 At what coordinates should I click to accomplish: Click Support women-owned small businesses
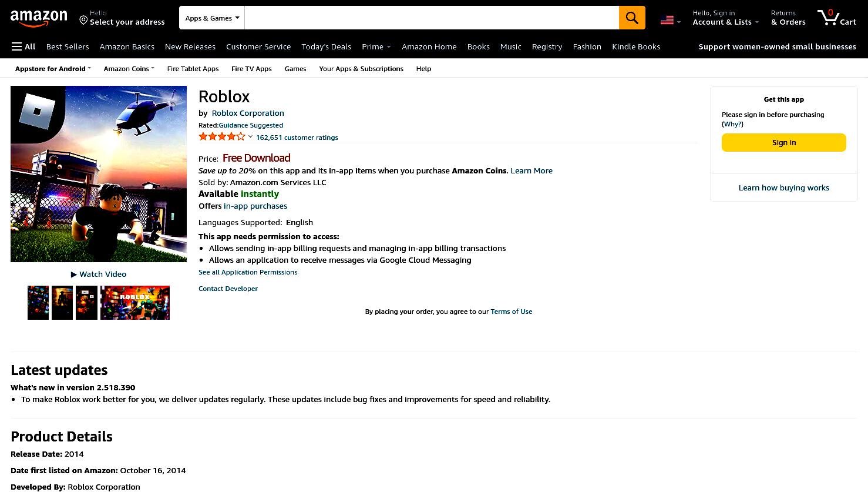[777, 46]
